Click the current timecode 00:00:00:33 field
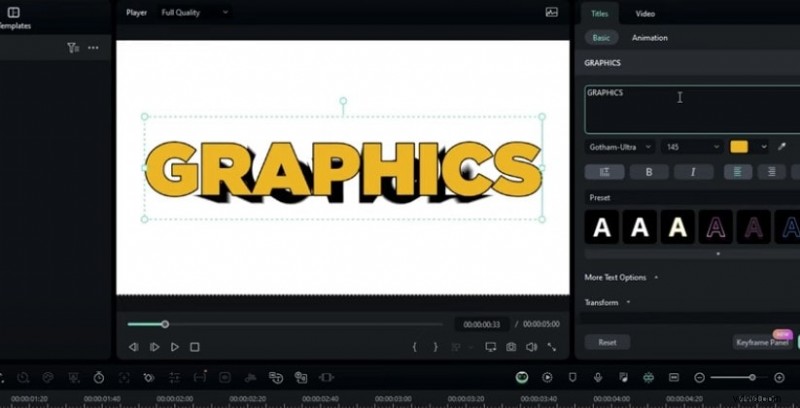The height and width of the screenshot is (408, 800). [482, 324]
